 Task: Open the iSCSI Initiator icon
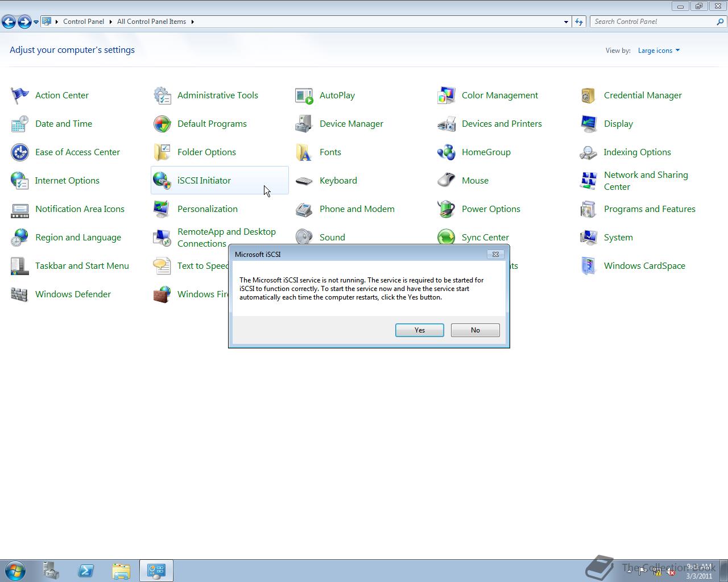click(x=162, y=180)
